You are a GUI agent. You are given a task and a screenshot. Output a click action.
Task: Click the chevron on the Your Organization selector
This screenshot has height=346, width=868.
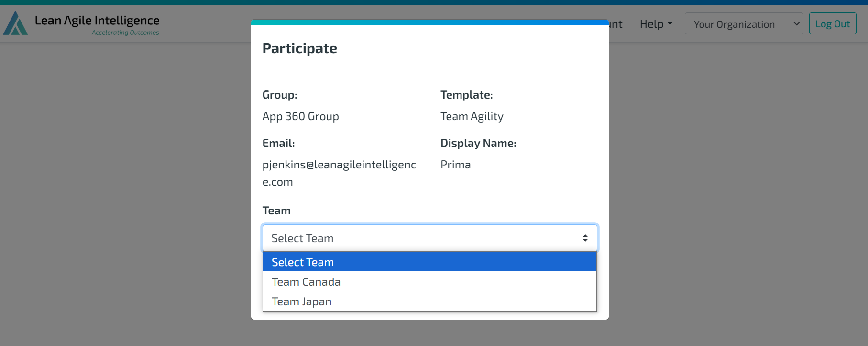tap(796, 24)
